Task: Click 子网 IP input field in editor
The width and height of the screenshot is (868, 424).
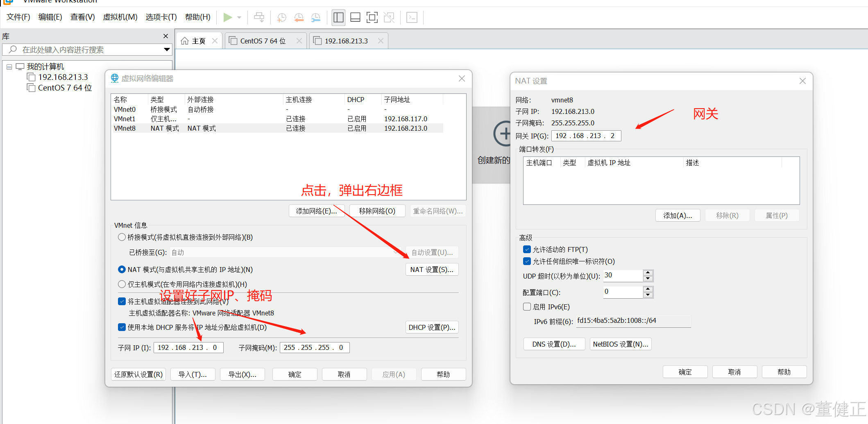Action: click(188, 347)
